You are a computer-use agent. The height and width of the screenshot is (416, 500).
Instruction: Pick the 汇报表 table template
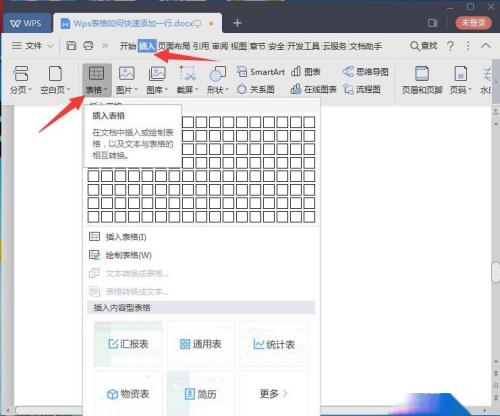(x=128, y=344)
